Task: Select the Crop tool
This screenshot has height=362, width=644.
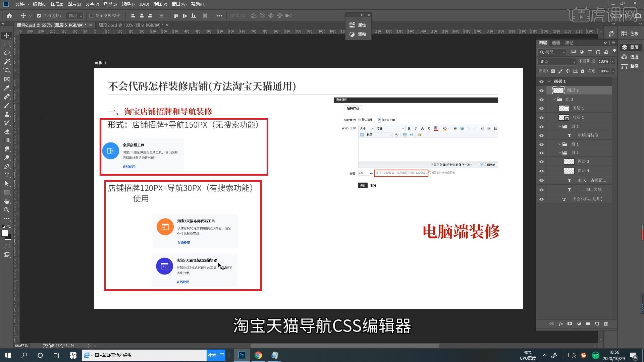Action: 7,70
